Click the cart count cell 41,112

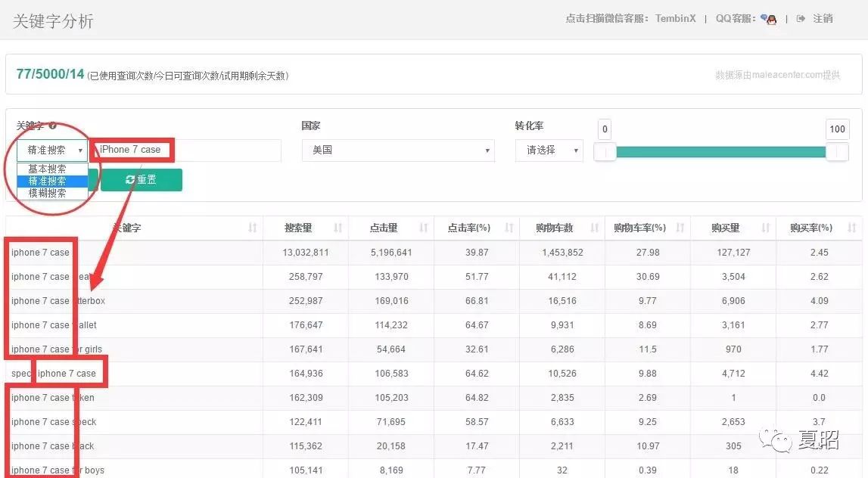pos(562,277)
